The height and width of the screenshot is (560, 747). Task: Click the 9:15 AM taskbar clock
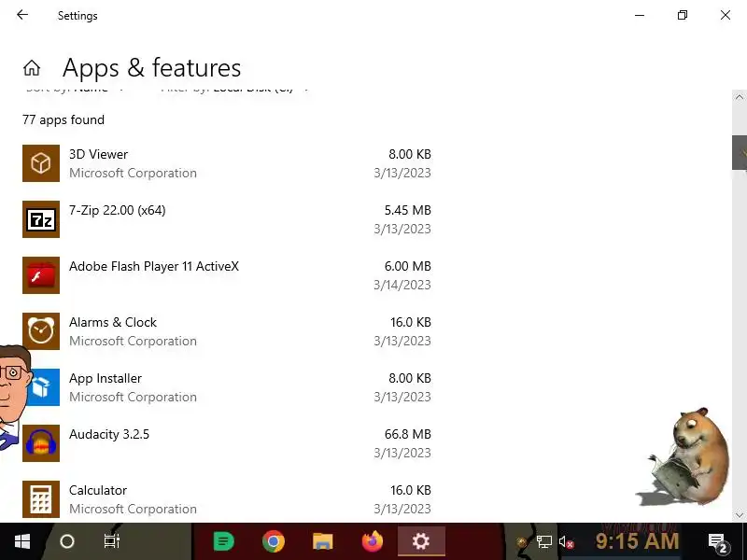pyautogui.click(x=638, y=541)
